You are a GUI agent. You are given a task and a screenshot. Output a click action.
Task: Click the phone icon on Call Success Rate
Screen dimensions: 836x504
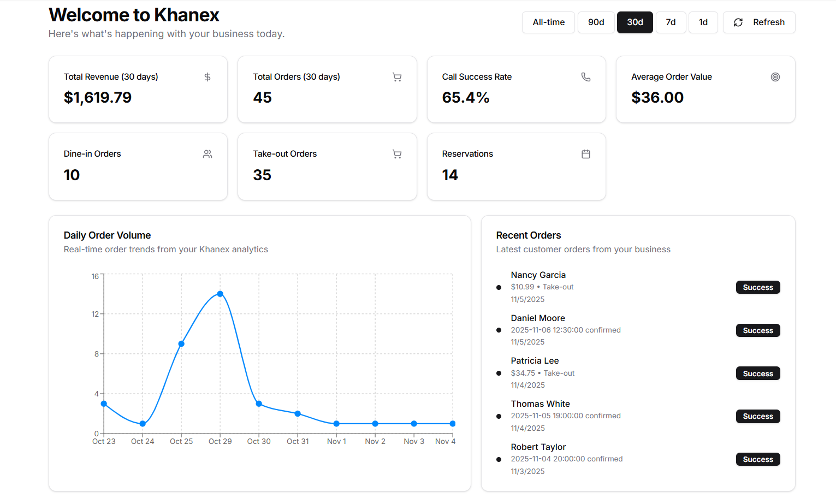pos(586,77)
